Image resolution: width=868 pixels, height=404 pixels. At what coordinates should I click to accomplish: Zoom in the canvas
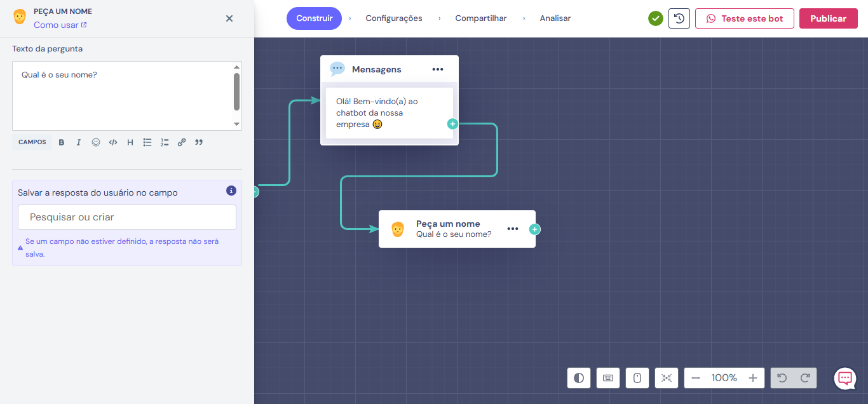753,378
